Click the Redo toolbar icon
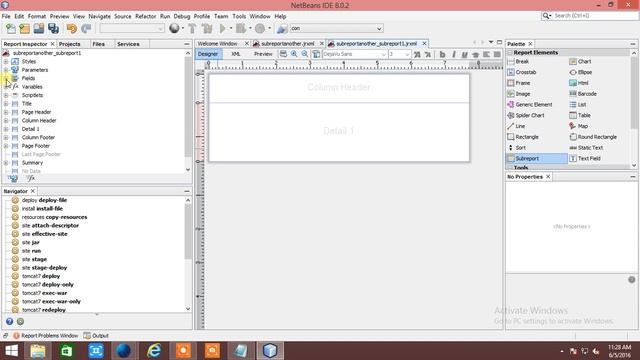The image size is (640, 360). [x=86, y=28]
